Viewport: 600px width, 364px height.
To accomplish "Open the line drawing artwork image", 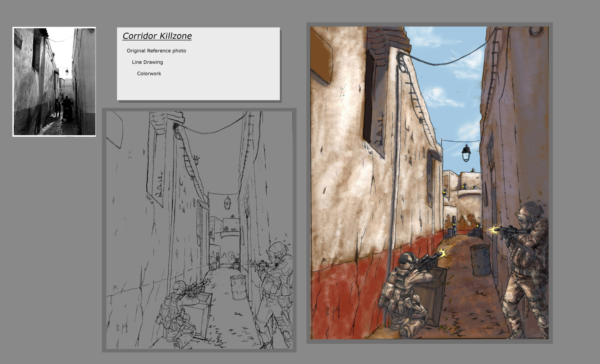I will coord(199,230).
